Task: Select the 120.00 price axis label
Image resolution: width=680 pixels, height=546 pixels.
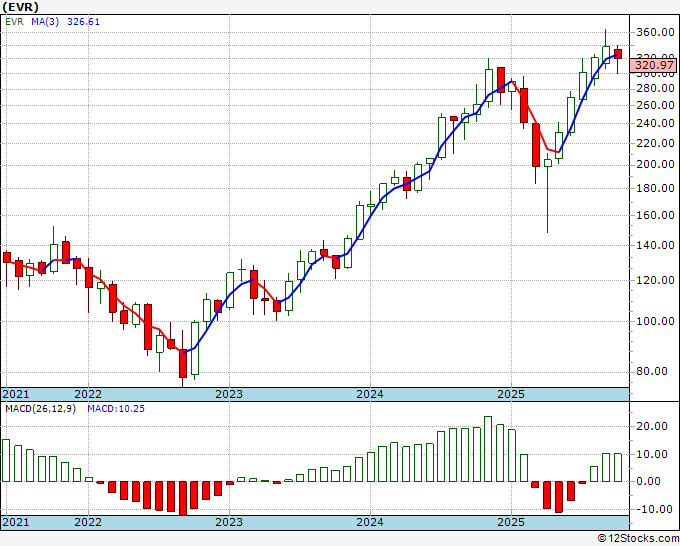Action: click(655, 280)
